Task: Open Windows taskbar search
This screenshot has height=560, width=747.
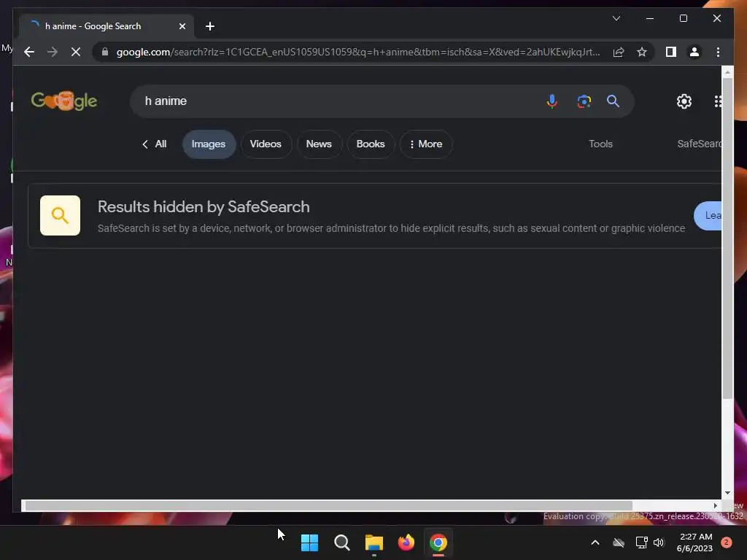Action: pyautogui.click(x=341, y=542)
